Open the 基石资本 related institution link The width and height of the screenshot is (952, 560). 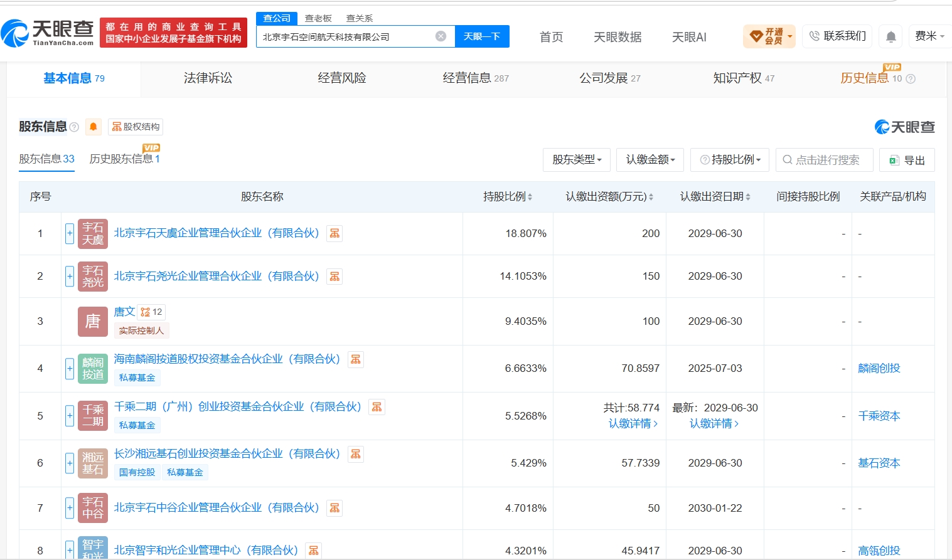point(879,463)
